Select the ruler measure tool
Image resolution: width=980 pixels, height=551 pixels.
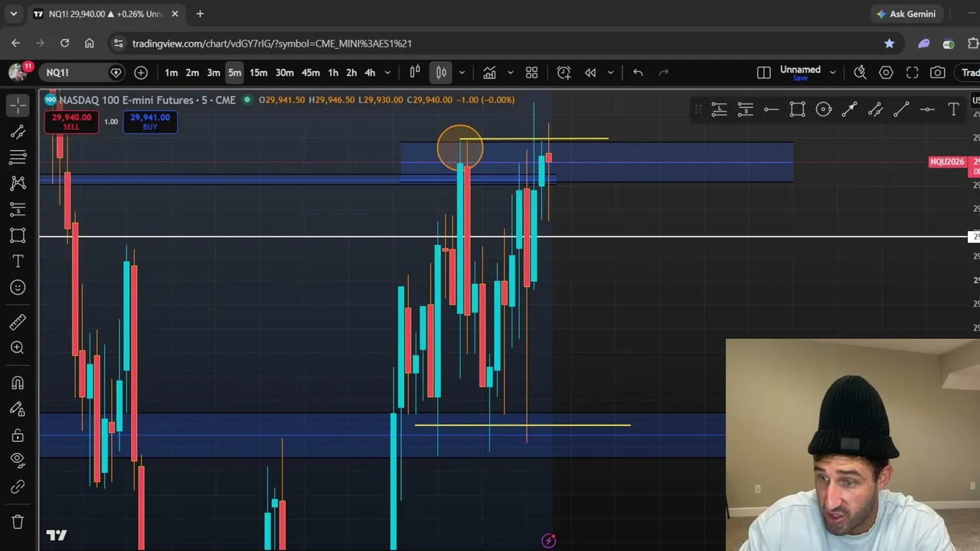pyautogui.click(x=18, y=321)
